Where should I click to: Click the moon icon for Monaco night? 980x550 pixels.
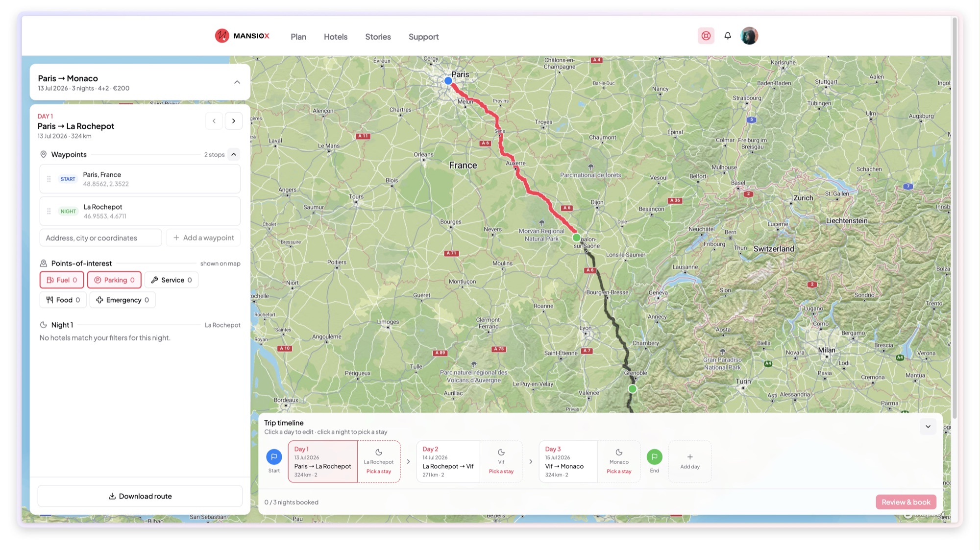point(619,452)
